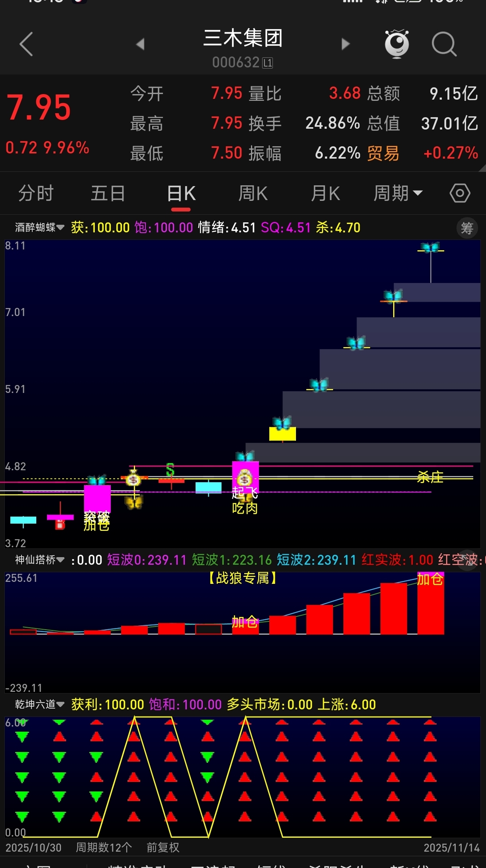
Task: Select the 分时 tab
Action: [x=36, y=193]
